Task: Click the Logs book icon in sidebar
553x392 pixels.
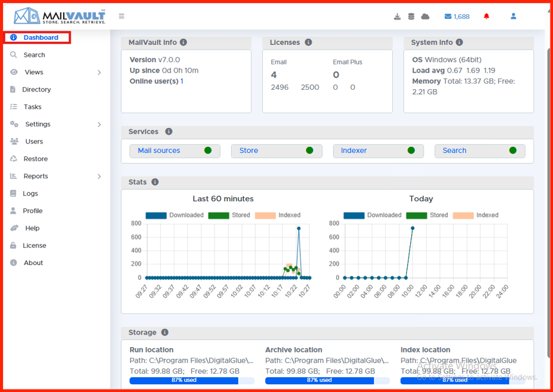Action: pyautogui.click(x=13, y=193)
